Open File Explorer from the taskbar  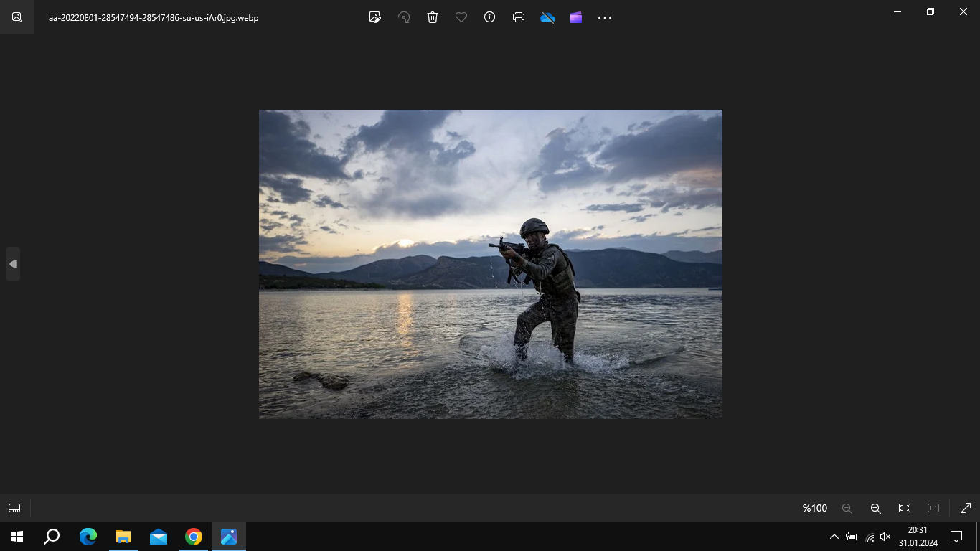point(123,537)
